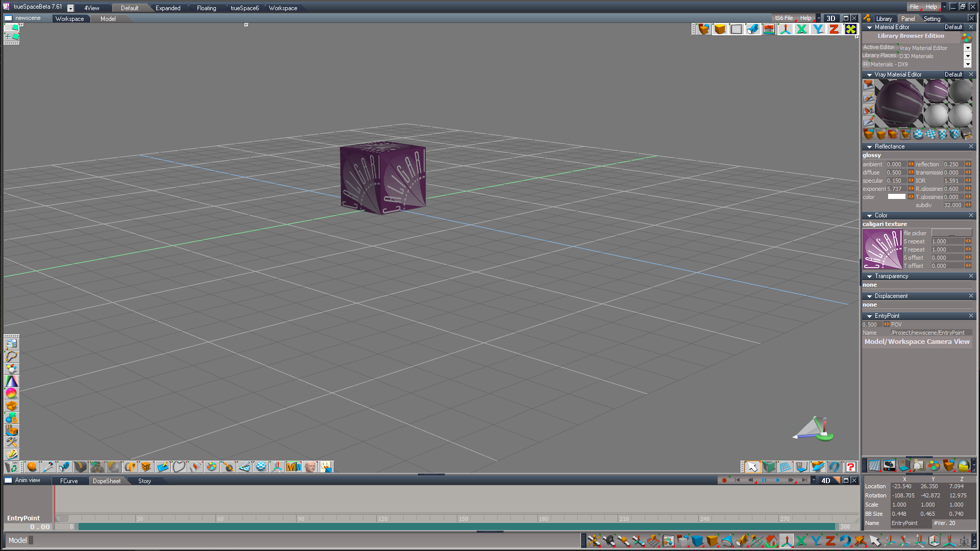
Task: Click the red house home icon
Action: 771,540
